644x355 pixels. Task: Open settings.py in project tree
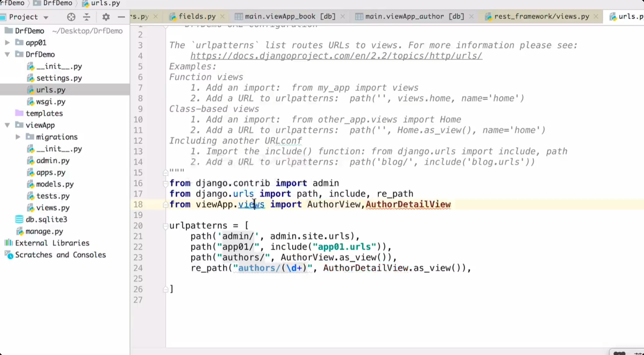click(59, 78)
